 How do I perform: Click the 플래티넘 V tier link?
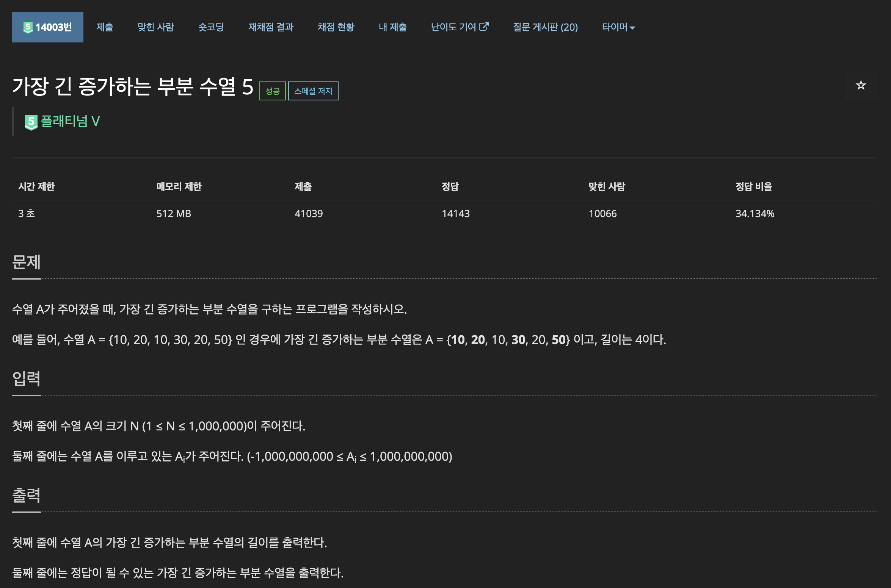click(70, 122)
